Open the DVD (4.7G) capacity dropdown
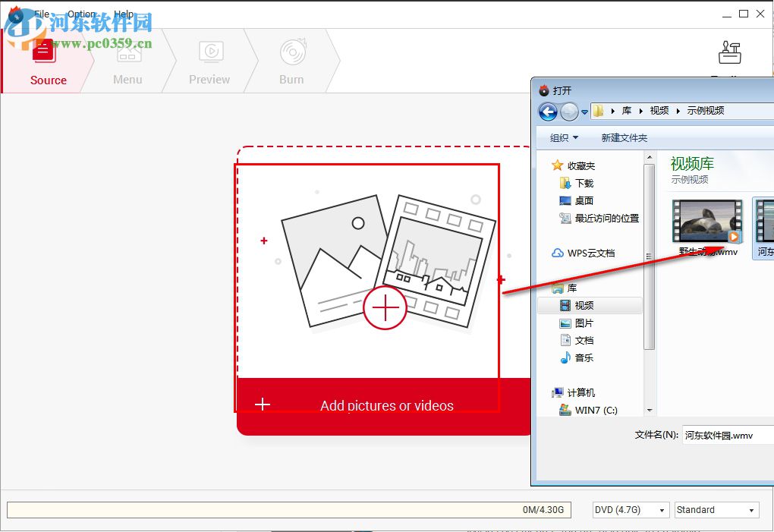This screenshot has height=532, width=774. coord(630,509)
